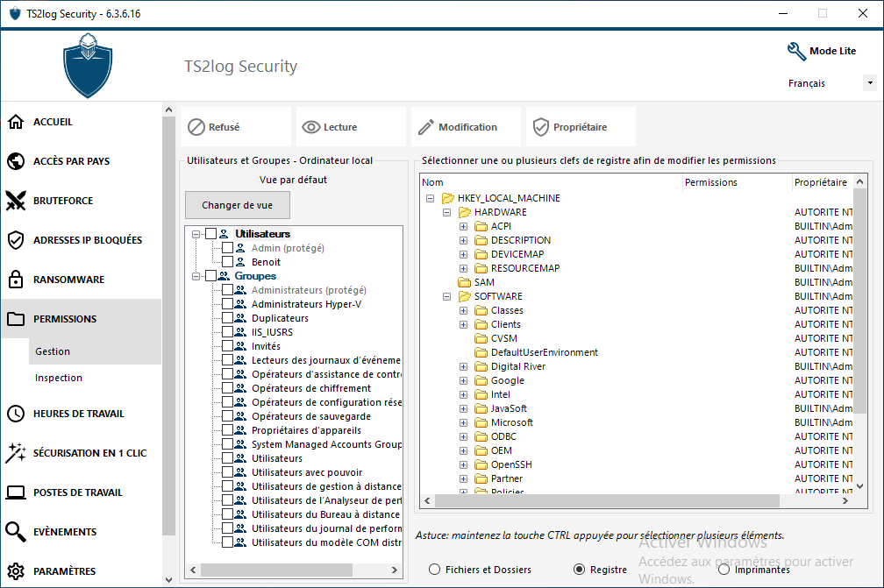
Task: Open the Gestion submenu item
Action: tap(95, 351)
